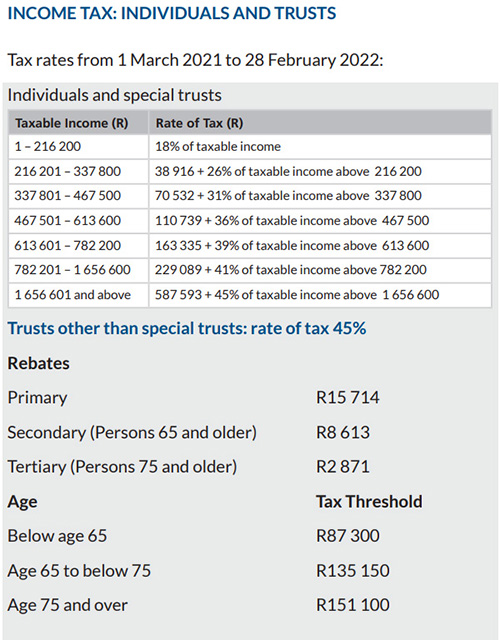Select the '216 201 – 337 800' bracket row
Image resolution: width=500 pixels, height=640 pixels.
point(250,171)
